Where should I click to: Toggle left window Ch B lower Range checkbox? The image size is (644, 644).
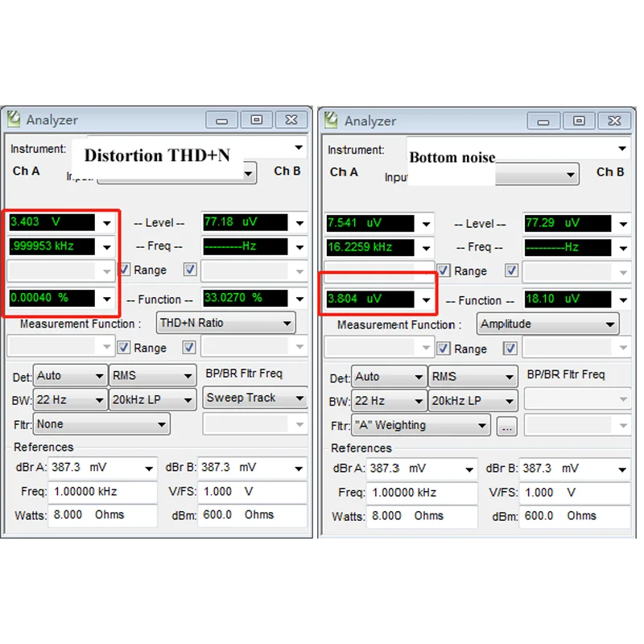(189, 348)
